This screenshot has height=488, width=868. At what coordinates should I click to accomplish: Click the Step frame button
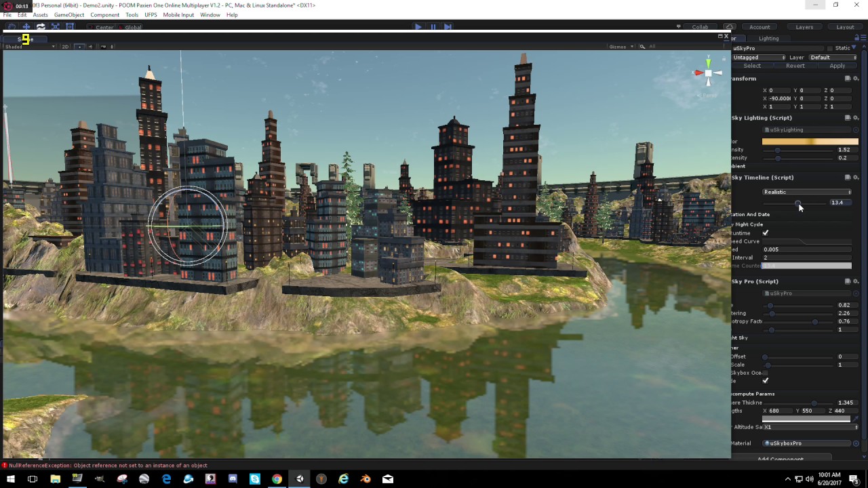point(448,27)
